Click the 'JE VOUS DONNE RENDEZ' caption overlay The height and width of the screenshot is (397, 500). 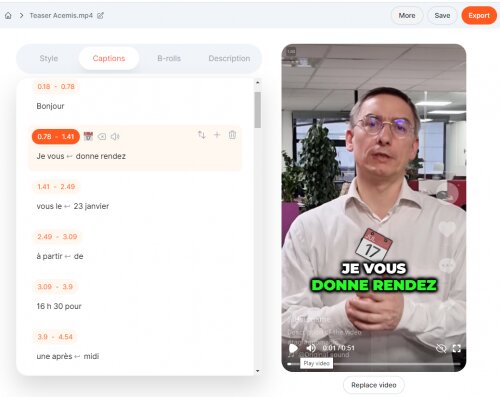pyautogui.click(x=374, y=277)
